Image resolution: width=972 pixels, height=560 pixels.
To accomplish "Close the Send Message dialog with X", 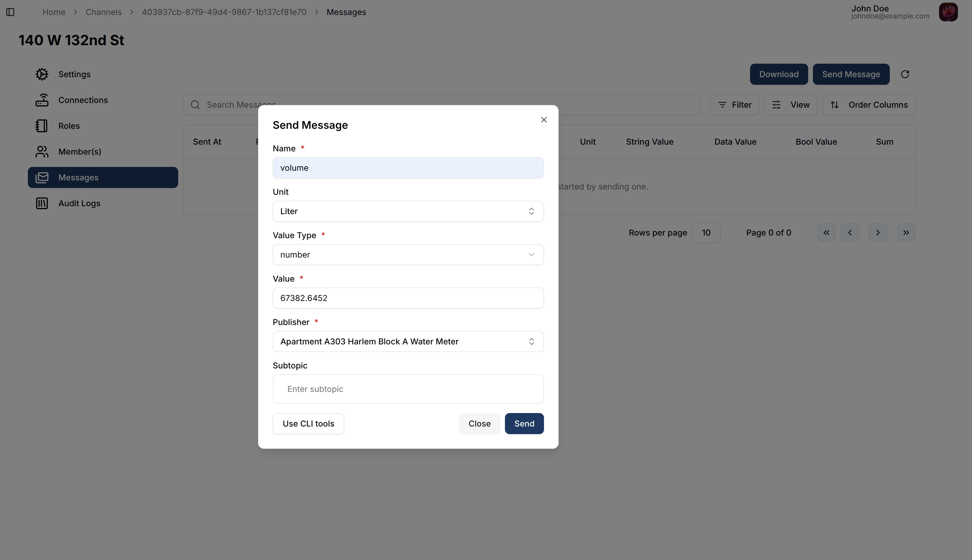I will tap(544, 120).
